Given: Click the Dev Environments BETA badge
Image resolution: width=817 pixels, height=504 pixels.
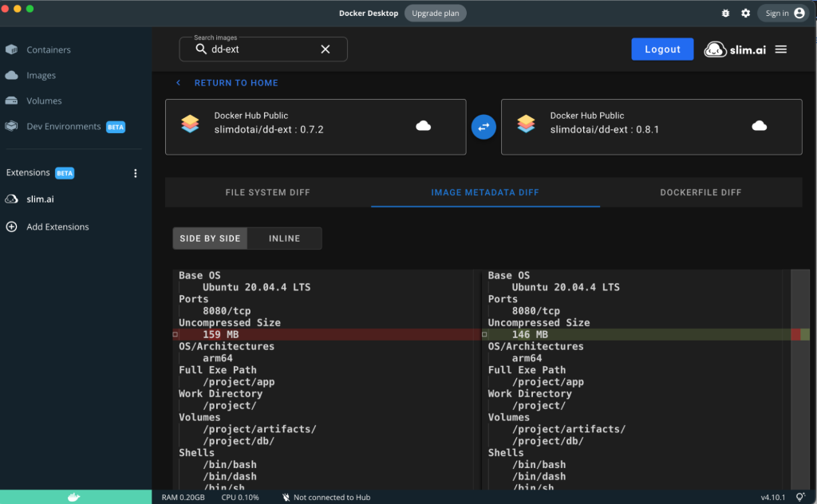Looking at the screenshot, I should [x=116, y=127].
